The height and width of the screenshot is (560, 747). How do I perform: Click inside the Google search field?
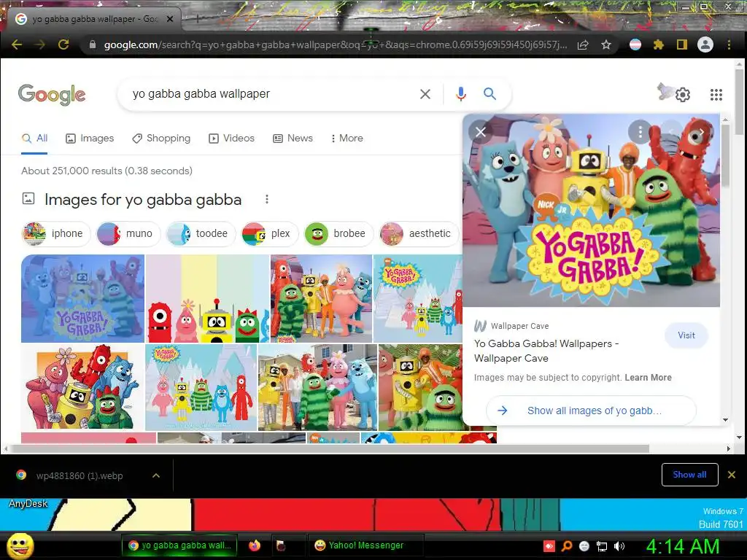click(271, 94)
